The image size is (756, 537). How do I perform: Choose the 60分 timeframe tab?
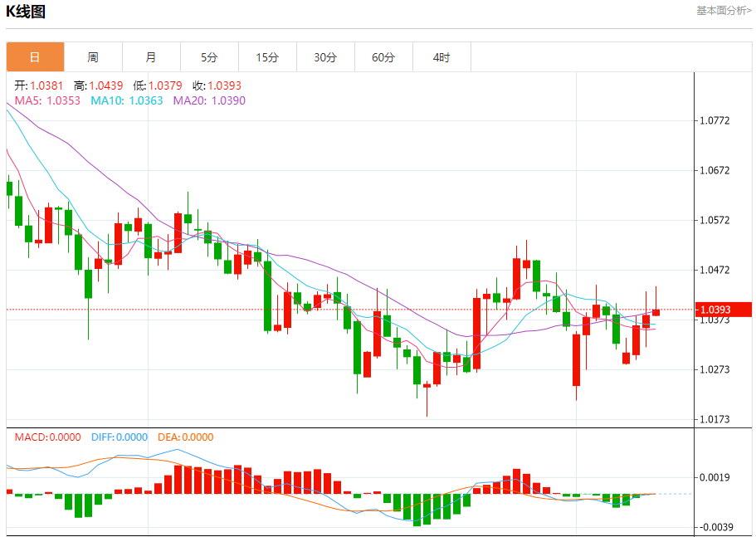383,57
